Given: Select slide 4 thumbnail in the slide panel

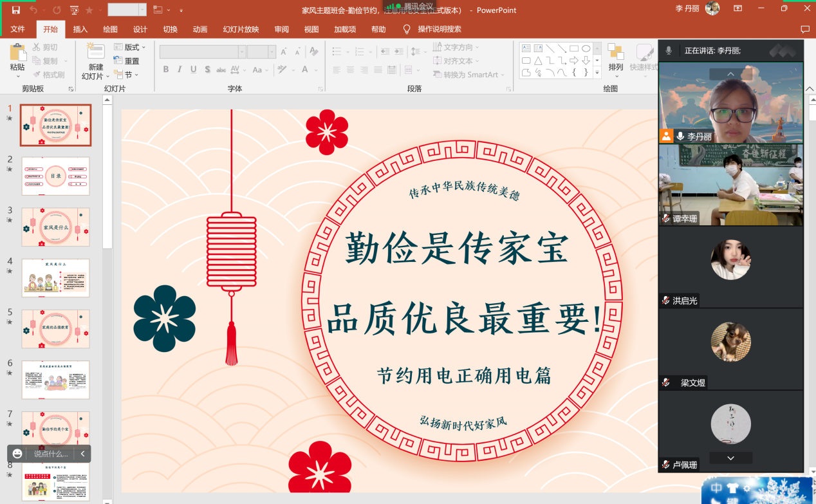Looking at the screenshot, I should [x=55, y=277].
